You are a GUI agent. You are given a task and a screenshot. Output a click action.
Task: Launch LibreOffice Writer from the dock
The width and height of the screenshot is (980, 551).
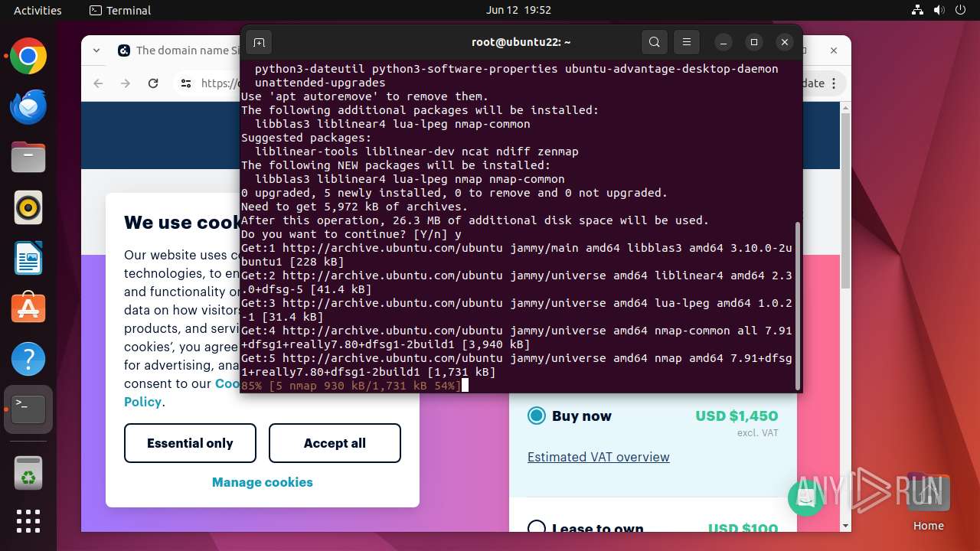(28, 258)
